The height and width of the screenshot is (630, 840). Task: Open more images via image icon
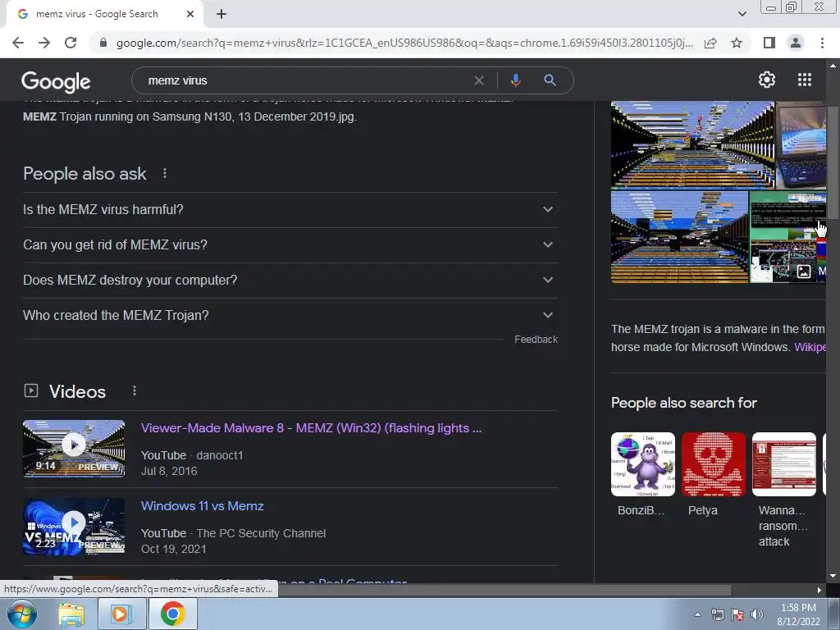[804, 271]
